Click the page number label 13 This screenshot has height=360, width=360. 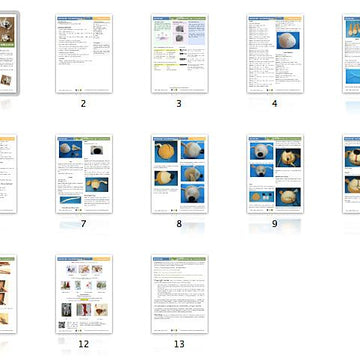(179, 344)
